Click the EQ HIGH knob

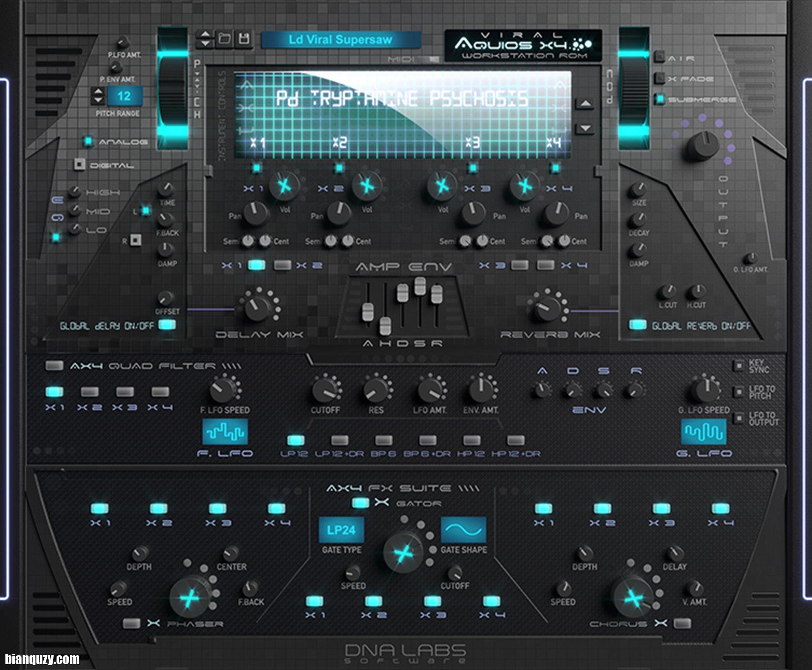pyautogui.click(x=75, y=191)
